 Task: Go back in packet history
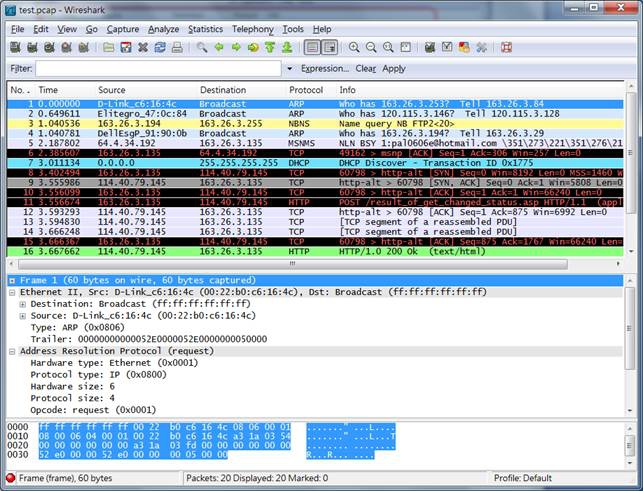[219, 48]
